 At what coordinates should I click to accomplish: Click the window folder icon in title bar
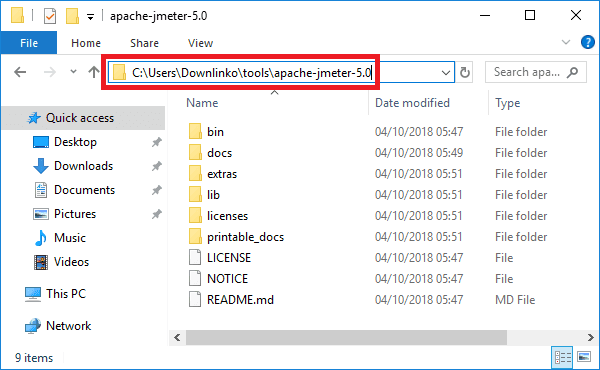coord(17,16)
